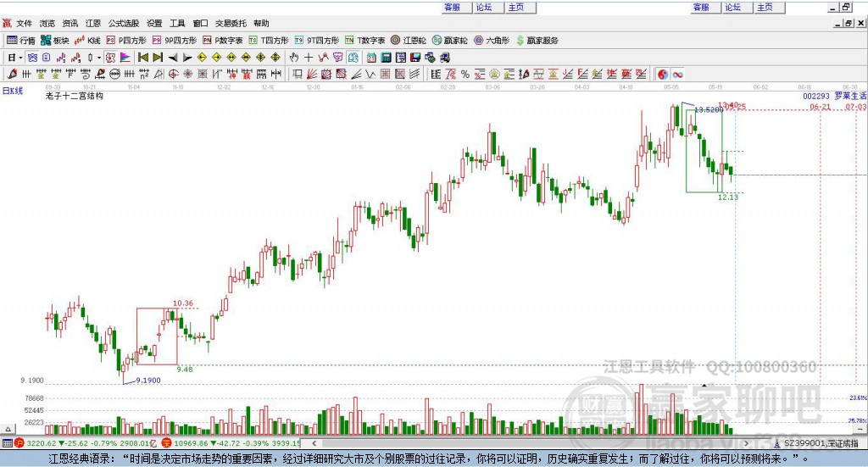Open the 交易委托 menu
868x467 pixels.
(x=231, y=23)
